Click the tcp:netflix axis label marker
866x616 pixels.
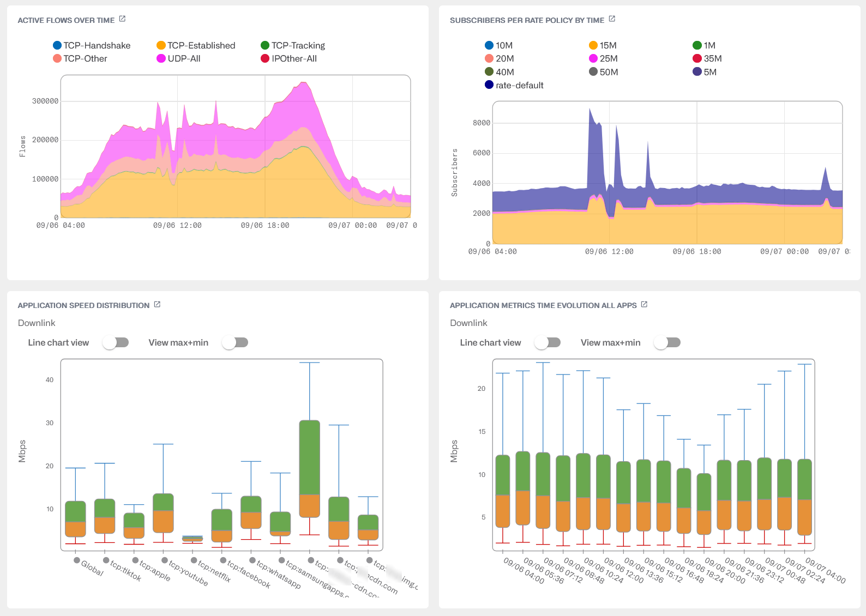click(x=194, y=560)
